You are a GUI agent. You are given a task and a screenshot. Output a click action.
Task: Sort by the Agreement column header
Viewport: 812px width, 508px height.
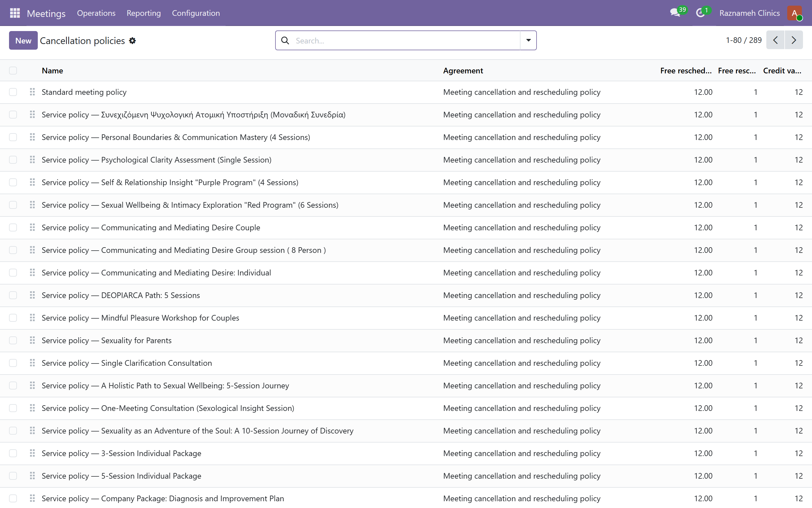463,71
